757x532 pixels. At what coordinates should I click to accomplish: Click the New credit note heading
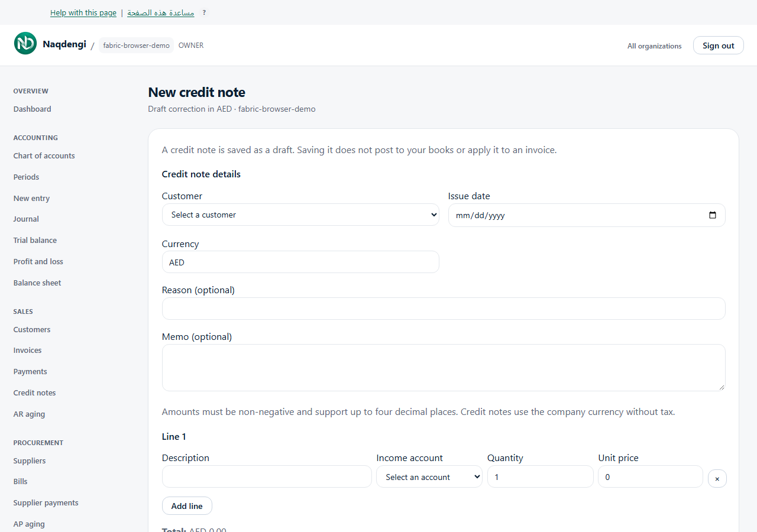pos(196,92)
